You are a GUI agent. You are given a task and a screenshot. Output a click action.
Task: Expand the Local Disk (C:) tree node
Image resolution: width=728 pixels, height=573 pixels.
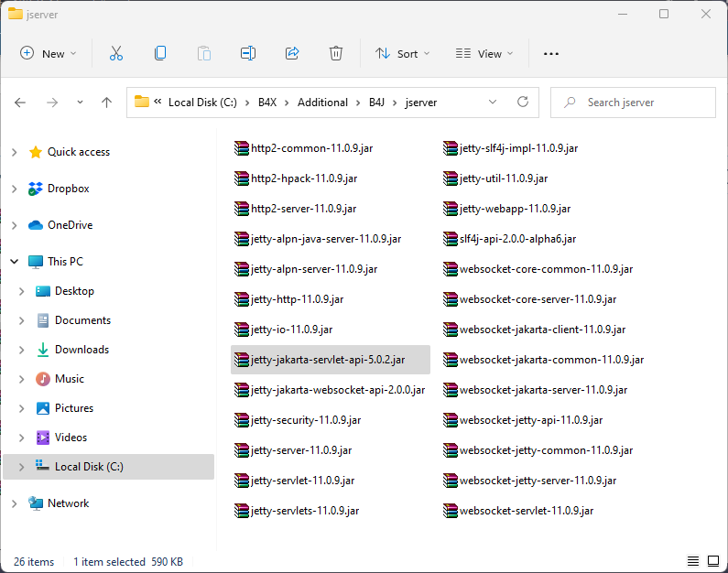pos(21,467)
